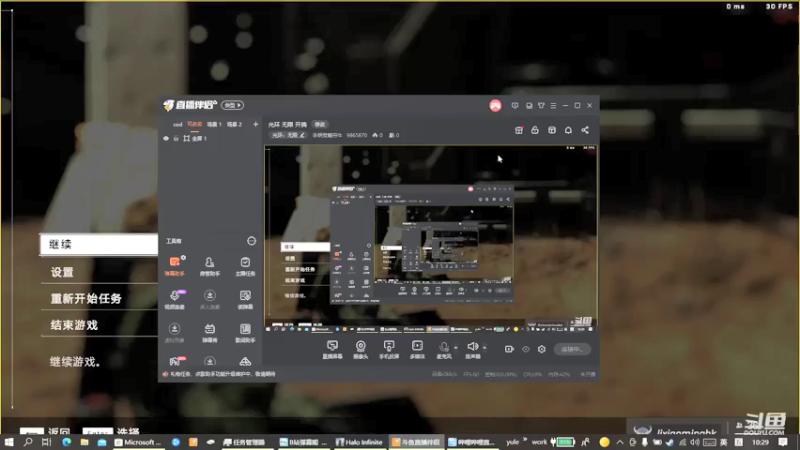This screenshot has height=450, width=800.
Task: Select 重新开始任务 in the game pause menu
Action: (99, 298)
